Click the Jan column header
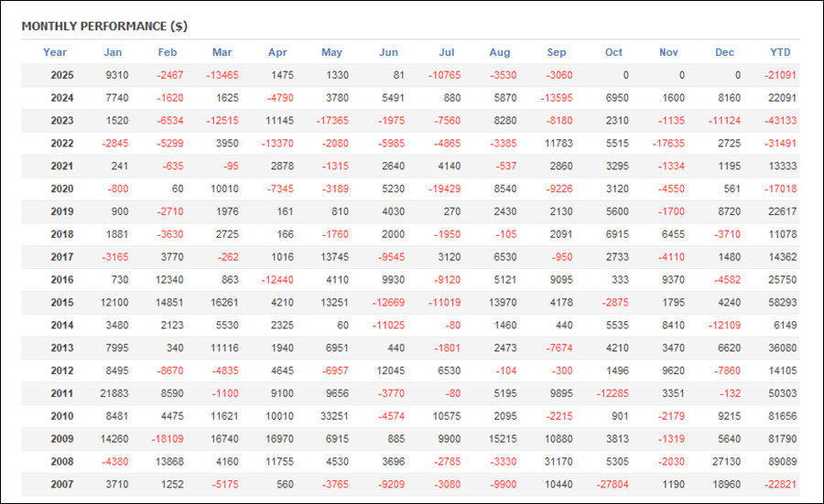 pyautogui.click(x=113, y=52)
